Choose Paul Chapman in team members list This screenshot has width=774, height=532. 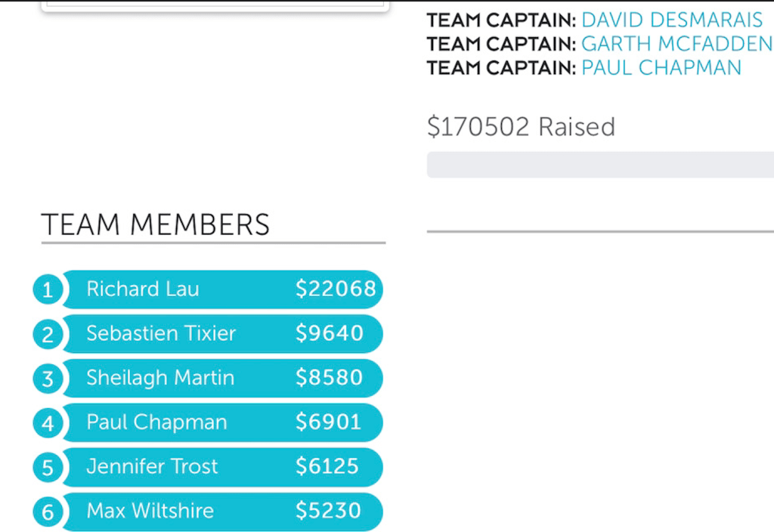[x=156, y=423]
